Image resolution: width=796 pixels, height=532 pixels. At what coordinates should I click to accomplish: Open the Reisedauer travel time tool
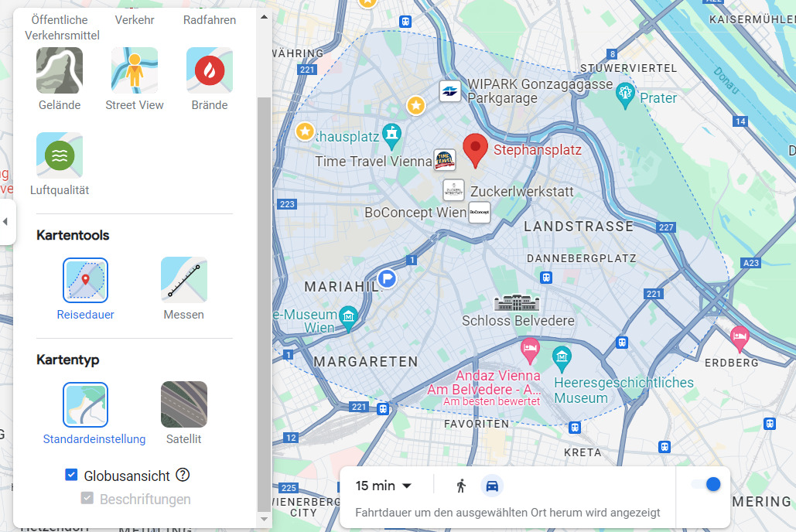pos(85,280)
